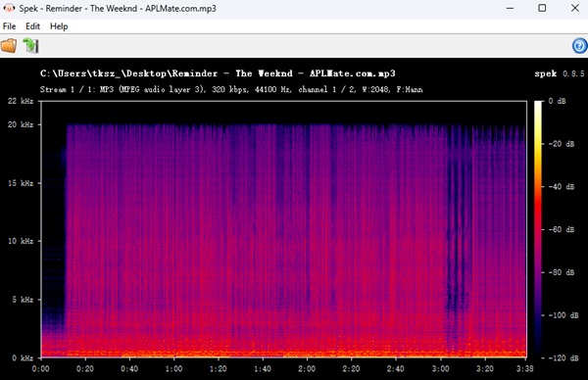Click the window title text in title bar
The width and height of the screenshot is (588, 380).
point(118,8)
